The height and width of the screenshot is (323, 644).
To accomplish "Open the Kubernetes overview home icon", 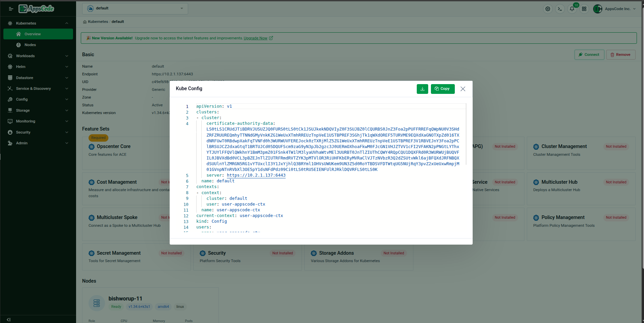I will click(x=85, y=22).
